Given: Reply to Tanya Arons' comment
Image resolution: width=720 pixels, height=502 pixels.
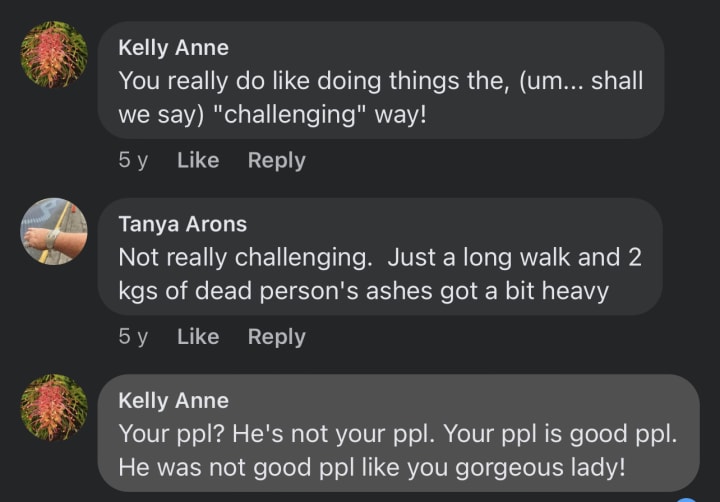Looking at the screenshot, I should pos(276,337).
